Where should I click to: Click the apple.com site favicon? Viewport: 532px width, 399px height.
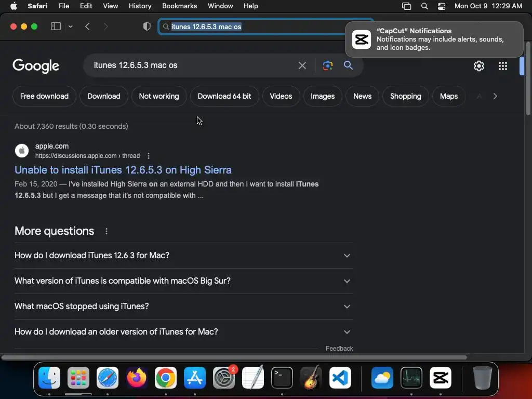coord(22,151)
